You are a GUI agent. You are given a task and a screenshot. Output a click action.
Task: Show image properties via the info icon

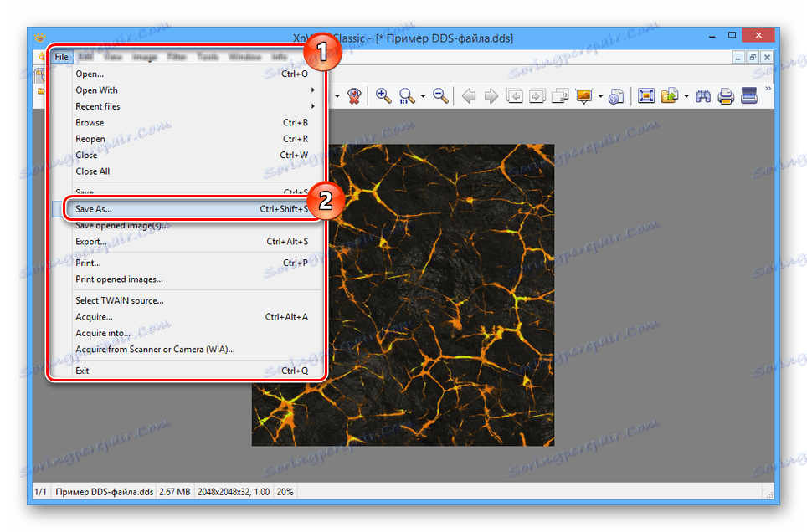point(617,95)
